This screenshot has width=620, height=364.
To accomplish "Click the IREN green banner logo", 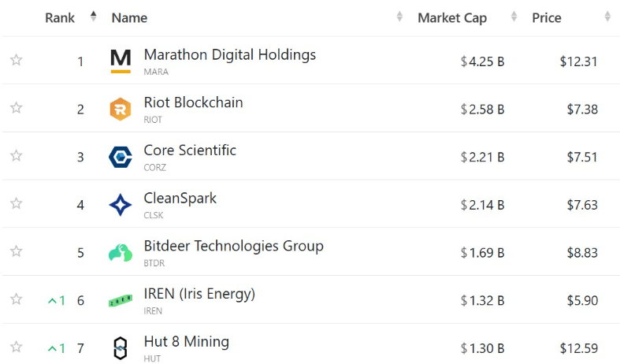I will pos(121,301).
